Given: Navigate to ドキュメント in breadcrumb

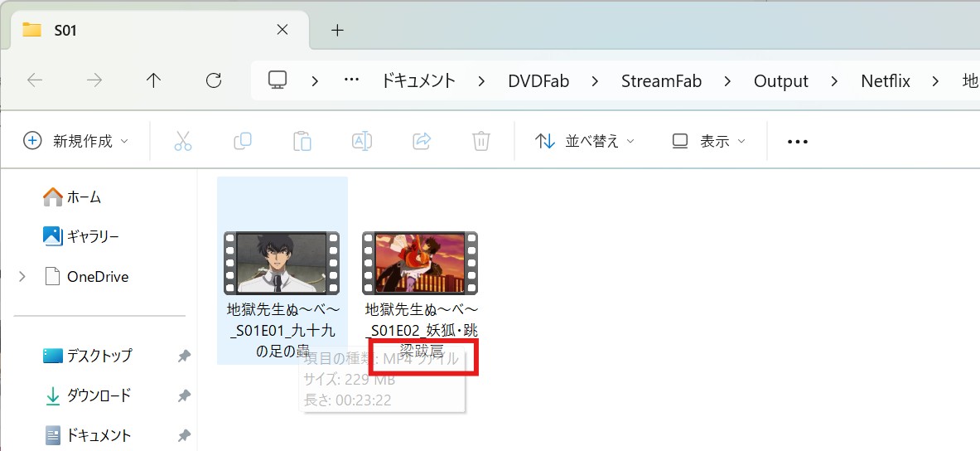Looking at the screenshot, I should coord(418,80).
